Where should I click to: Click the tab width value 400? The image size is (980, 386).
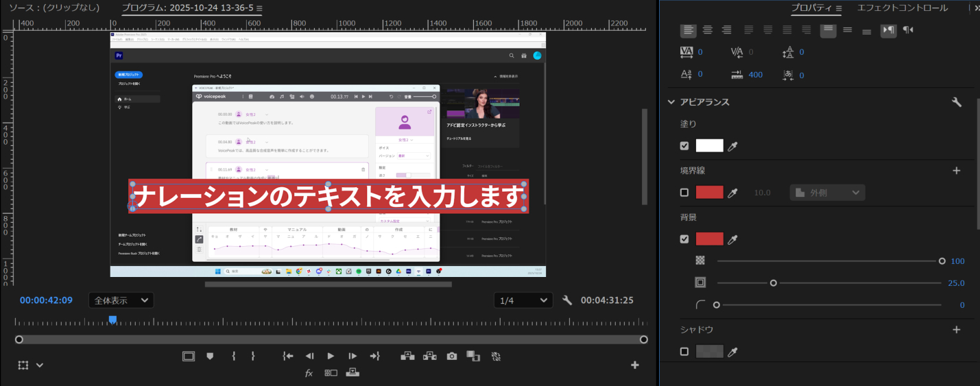click(756, 75)
